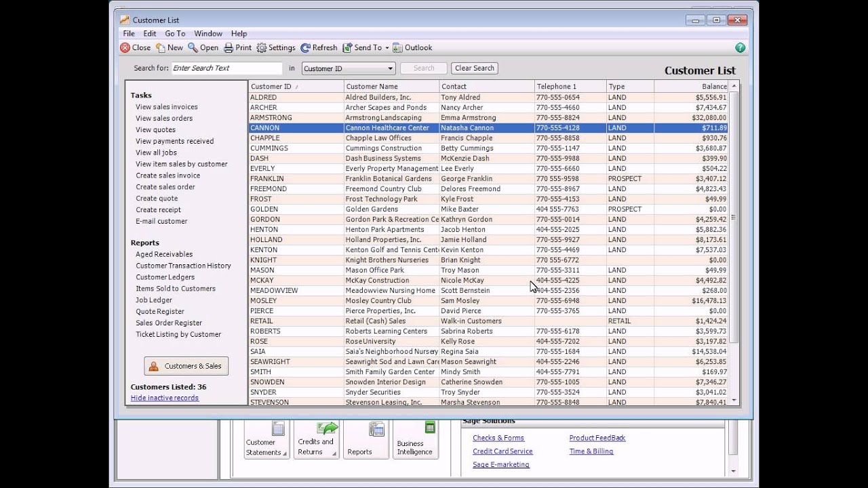Click View item sales by customer
Image resolution: width=868 pixels, height=488 pixels.
point(182,163)
